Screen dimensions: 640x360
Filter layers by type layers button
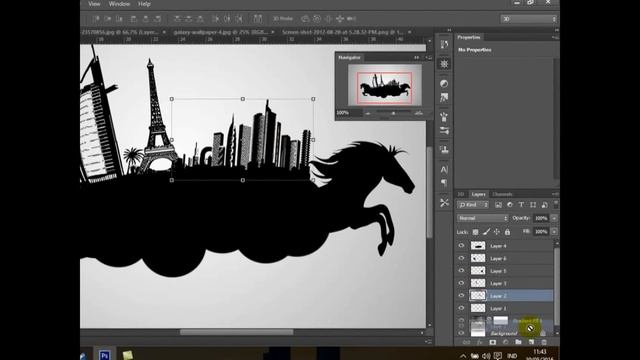521,205
